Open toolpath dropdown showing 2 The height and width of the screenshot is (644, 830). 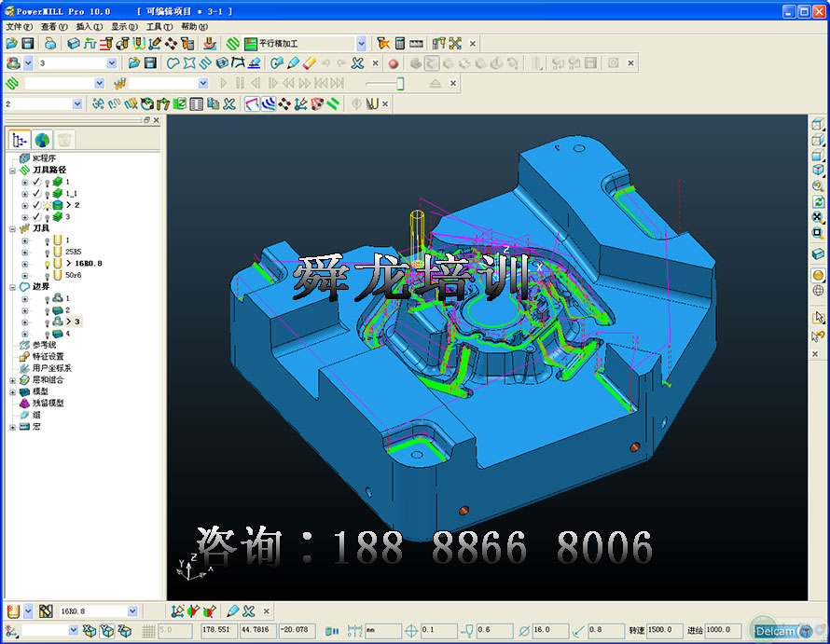tap(77, 104)
